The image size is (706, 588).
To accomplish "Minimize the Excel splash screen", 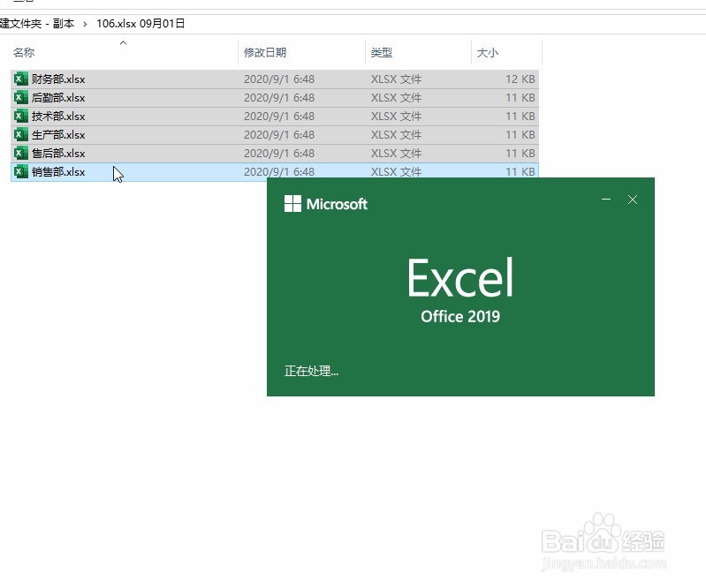I will click(x=606, y=200).
